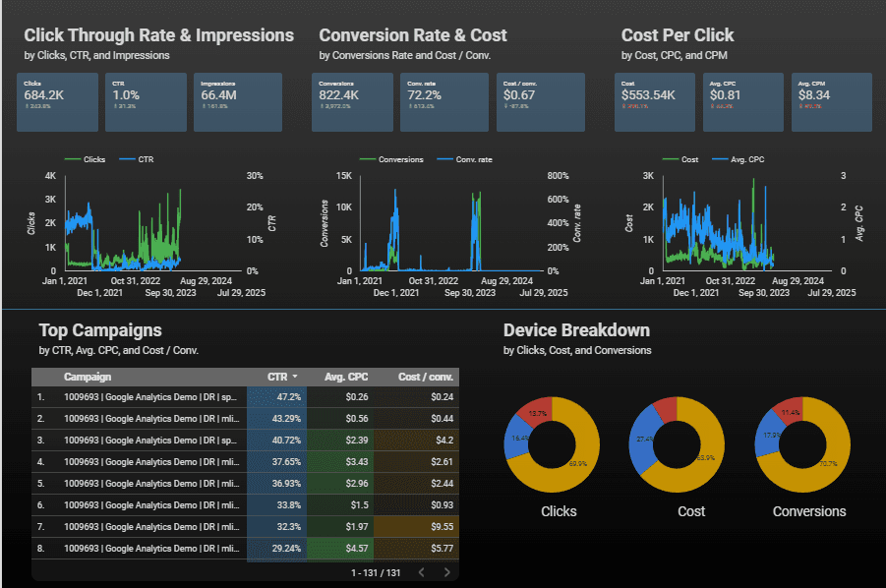Toggle the green Clicks legend item

point(86,159)
